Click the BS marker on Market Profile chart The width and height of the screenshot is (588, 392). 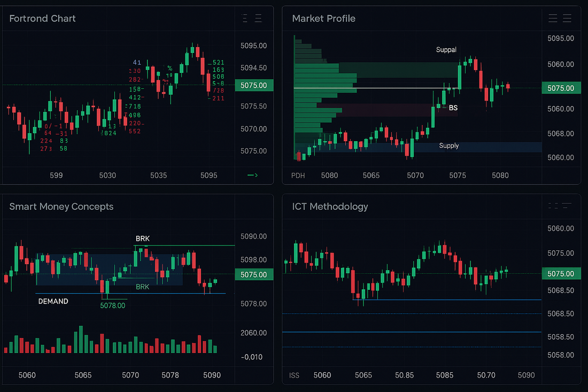point(453,107)
